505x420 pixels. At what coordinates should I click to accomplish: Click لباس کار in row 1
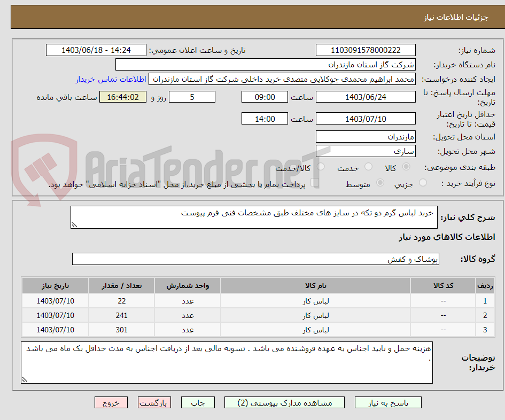(316, 301)
